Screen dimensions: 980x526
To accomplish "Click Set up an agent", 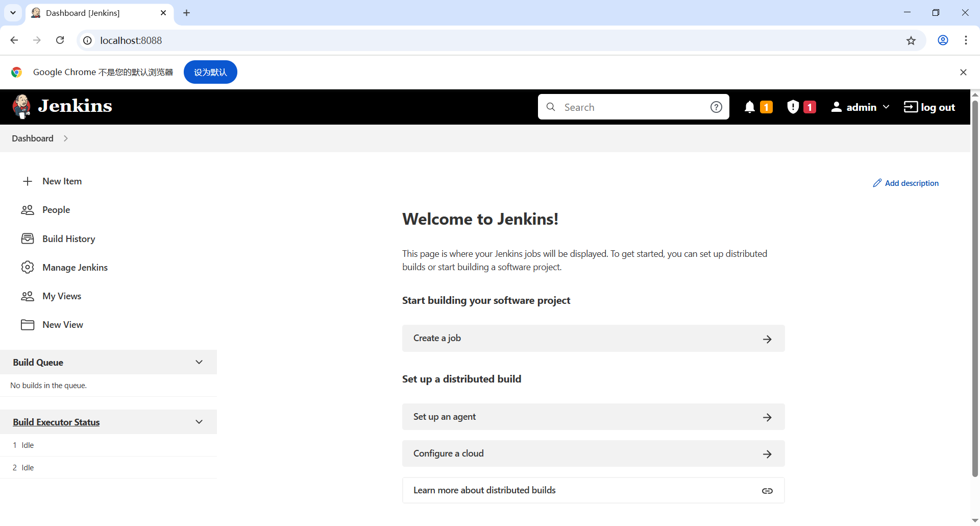I will tap(594, 417).
